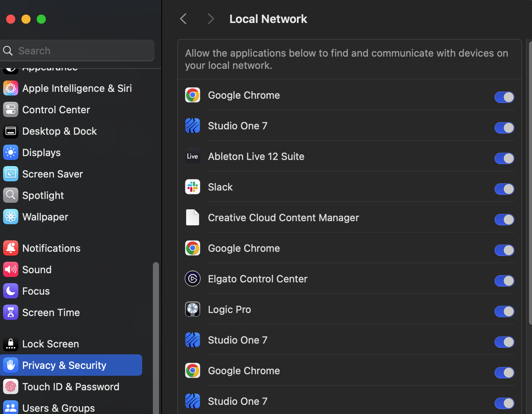This screenshot has width=532, height=414.
Task: Toggle the second Google Chrome switch
Action: click(x=504, y=250)
